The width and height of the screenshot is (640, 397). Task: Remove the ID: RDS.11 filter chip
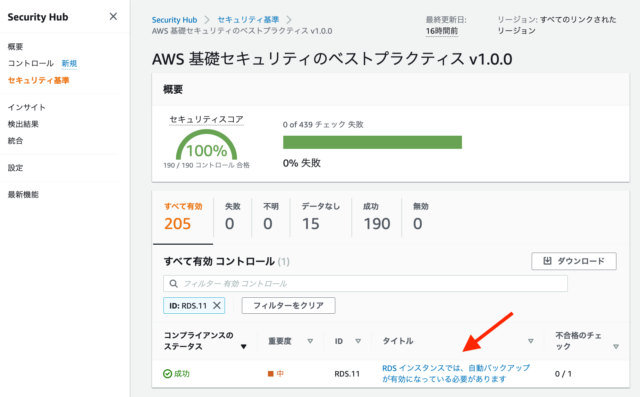[217, 305]
